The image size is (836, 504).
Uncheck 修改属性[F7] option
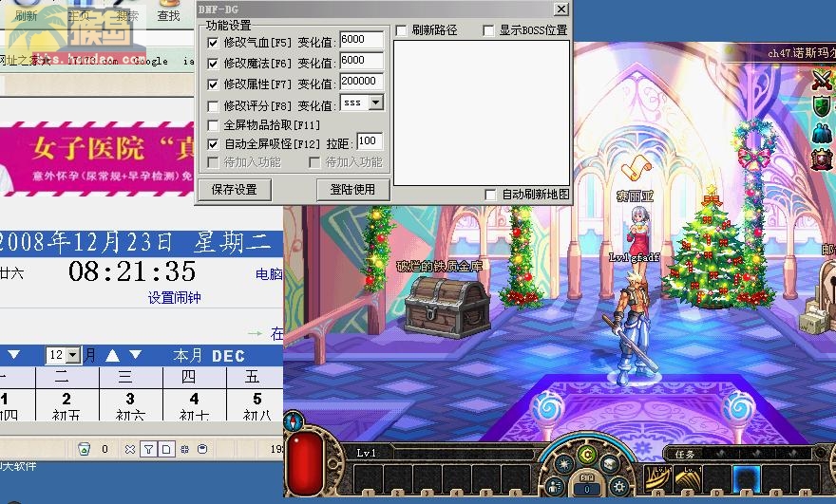click(x=213, y=84)
